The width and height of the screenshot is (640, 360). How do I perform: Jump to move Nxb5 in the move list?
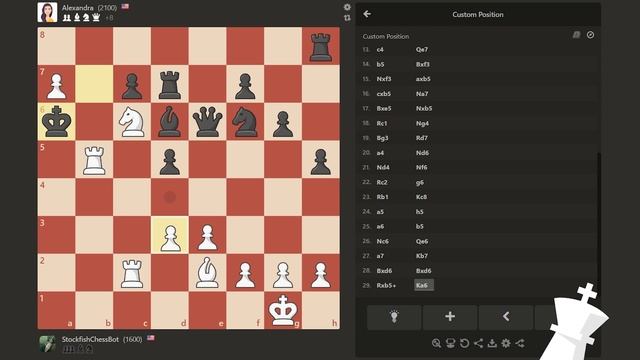[x=424, y=108]
